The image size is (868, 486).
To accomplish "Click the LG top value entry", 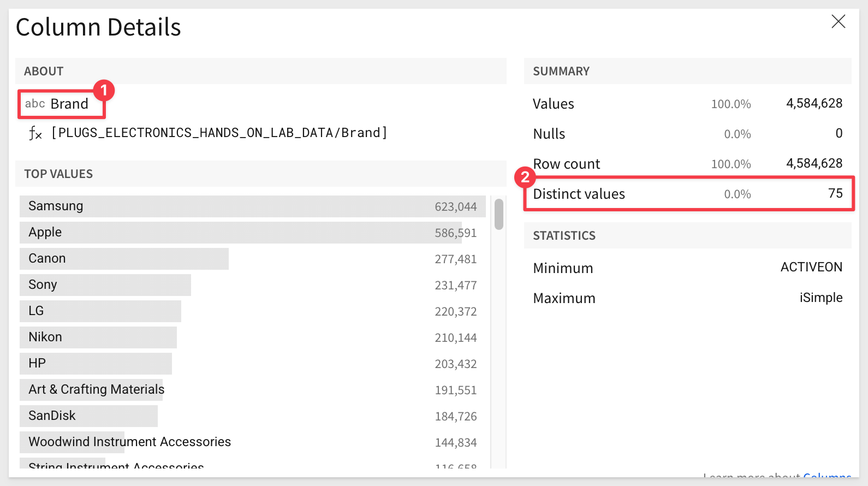I will [x=253, y=311].
